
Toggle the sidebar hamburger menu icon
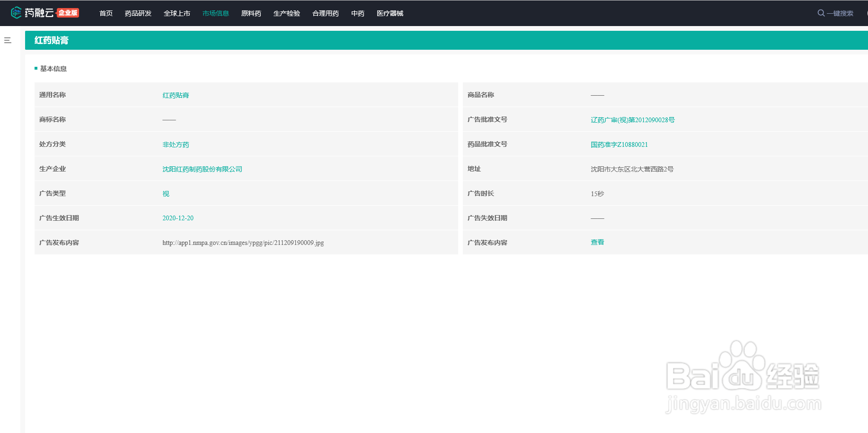8,40
